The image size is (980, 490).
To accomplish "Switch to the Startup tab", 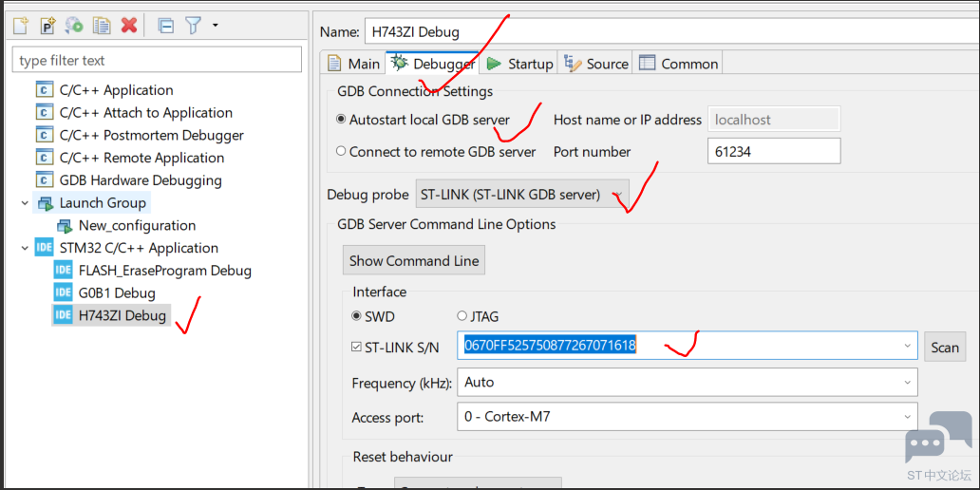I will [x=520, y=64].
